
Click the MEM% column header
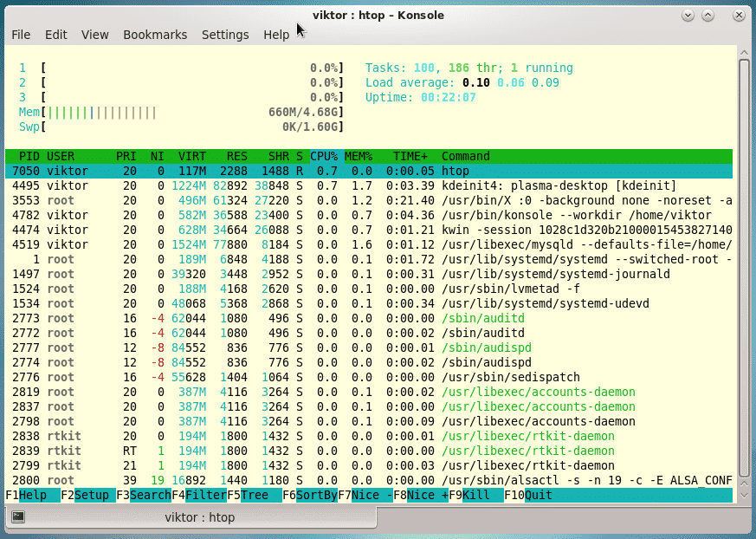click(x=359, y=157)
